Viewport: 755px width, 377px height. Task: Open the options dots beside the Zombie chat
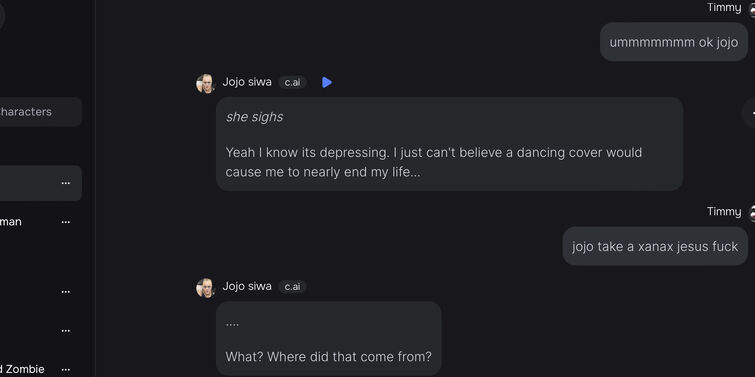(x=65, y=369)
